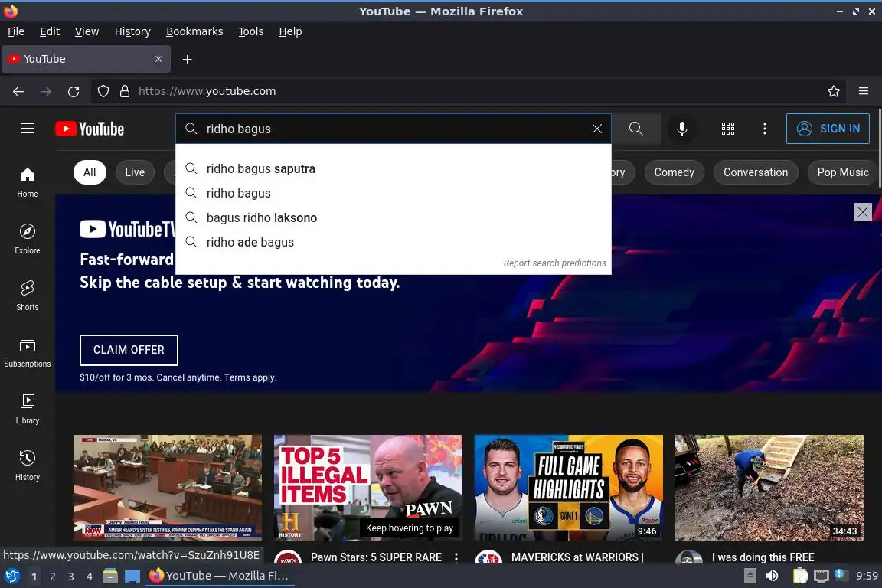Open Shorts in the sidebar
The height and width of the screenshot is (588, 882).
[x=28, y=296]
